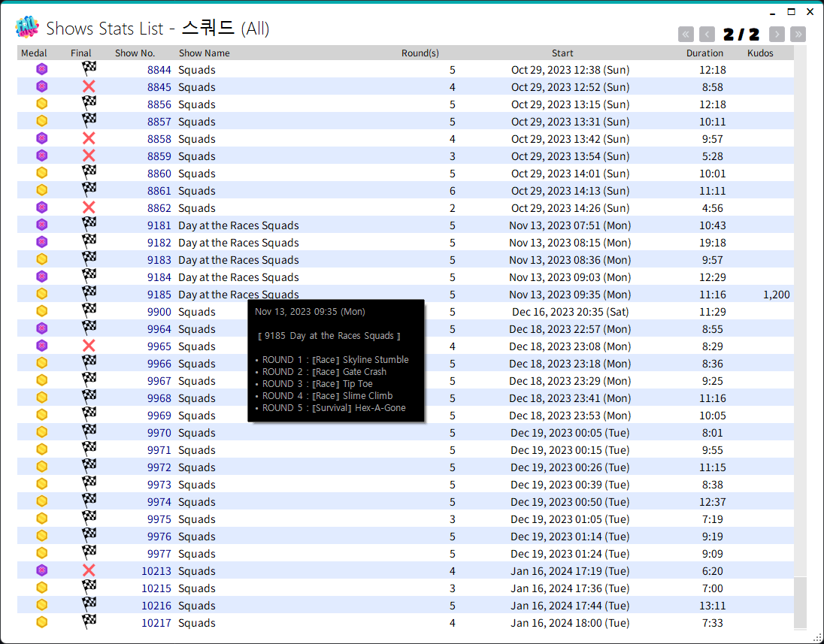
Task: Click rounds value 6 for show 8861
Action: [453, 191]
